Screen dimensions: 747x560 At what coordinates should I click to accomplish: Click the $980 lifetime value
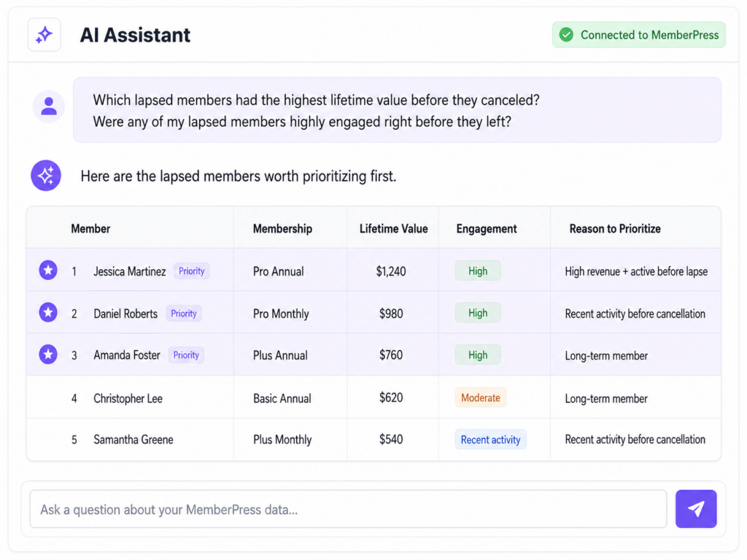point(391,314)
